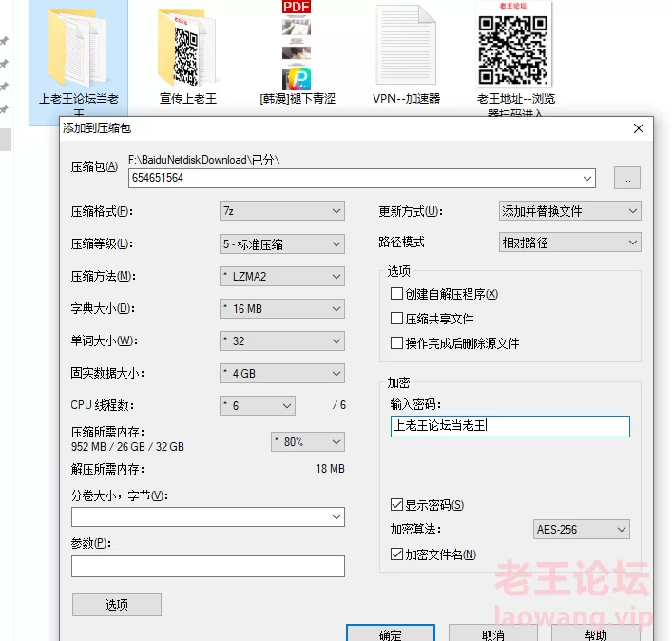Toggle 压缩共享文件 checkbox

(397, 319)
